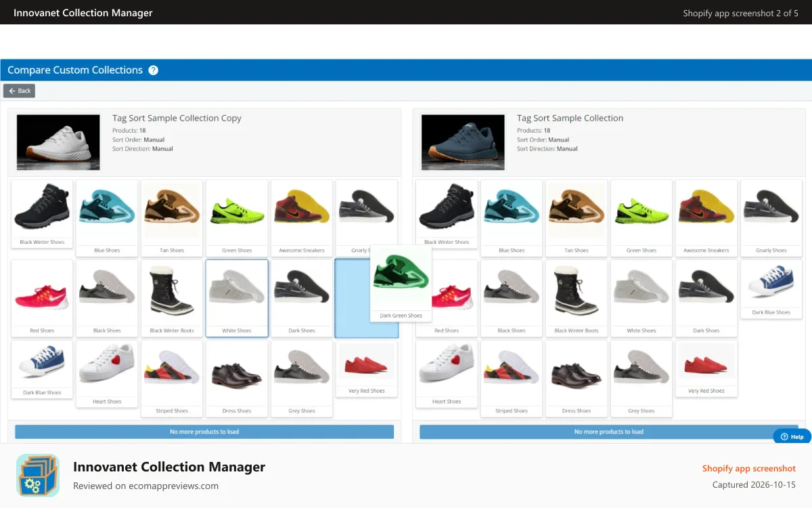Select Striped Shoes in right collection
The height and width of the screenshot is (508, 812).
pyautogui.click(x=512, y=378)
